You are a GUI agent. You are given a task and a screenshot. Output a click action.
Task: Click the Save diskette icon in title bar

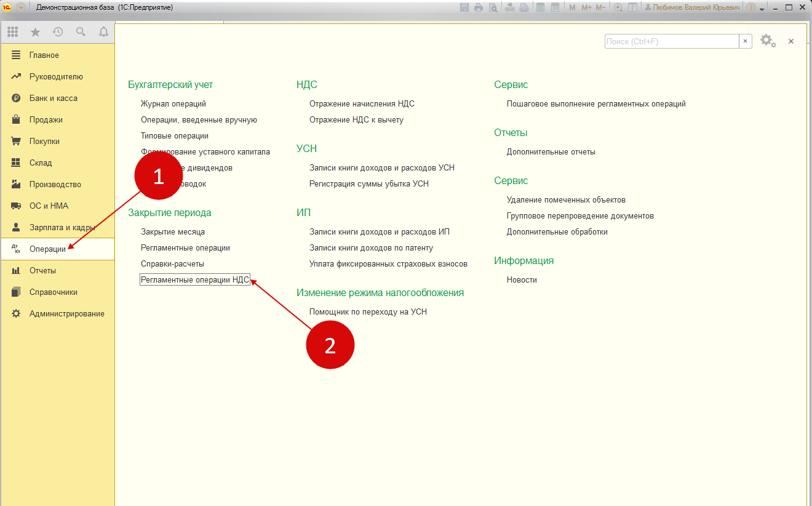pos(464,7)
